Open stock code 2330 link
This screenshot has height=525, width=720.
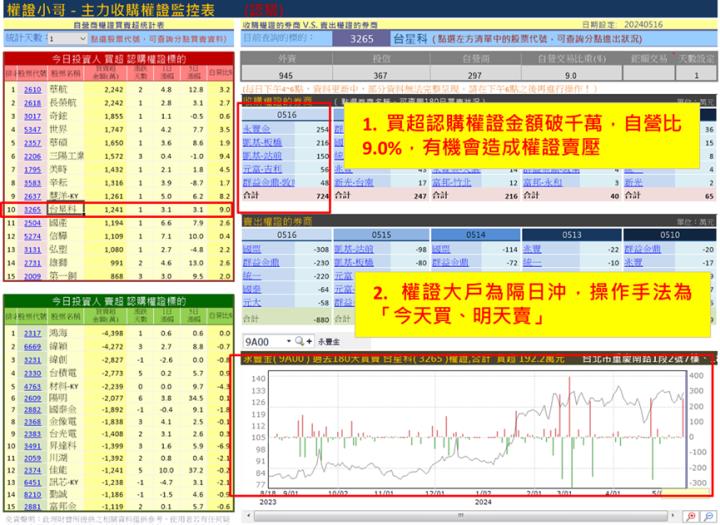[x=33, y=373]
